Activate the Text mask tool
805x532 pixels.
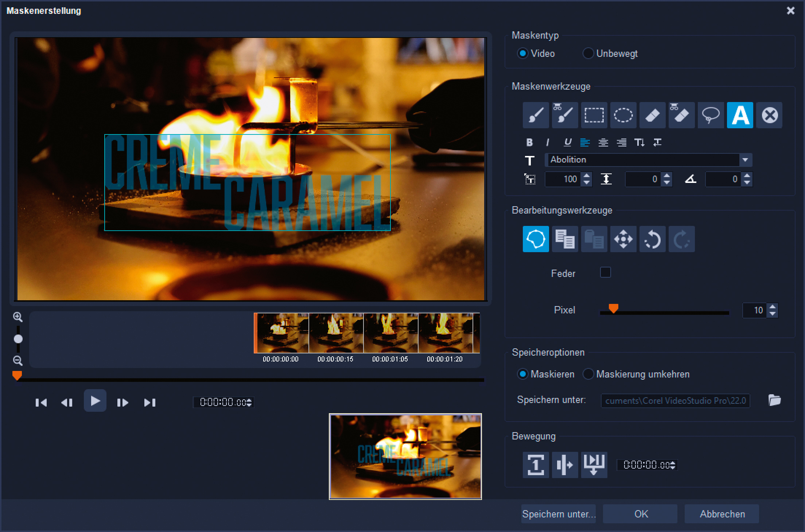click(740, 116)
